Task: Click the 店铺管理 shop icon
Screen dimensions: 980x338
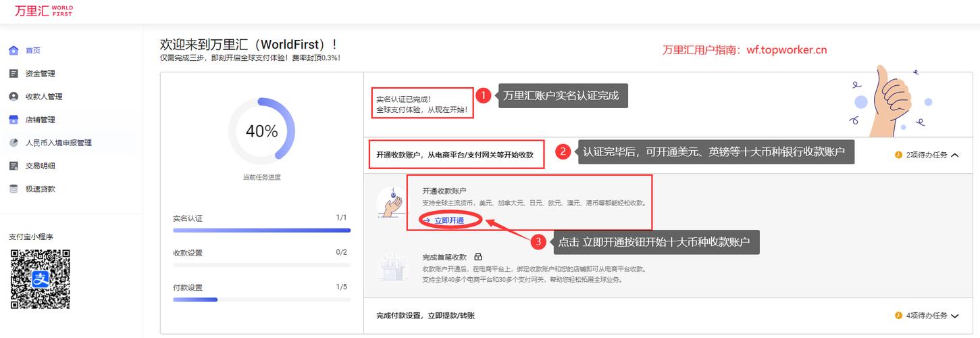Action: point(14,120)
